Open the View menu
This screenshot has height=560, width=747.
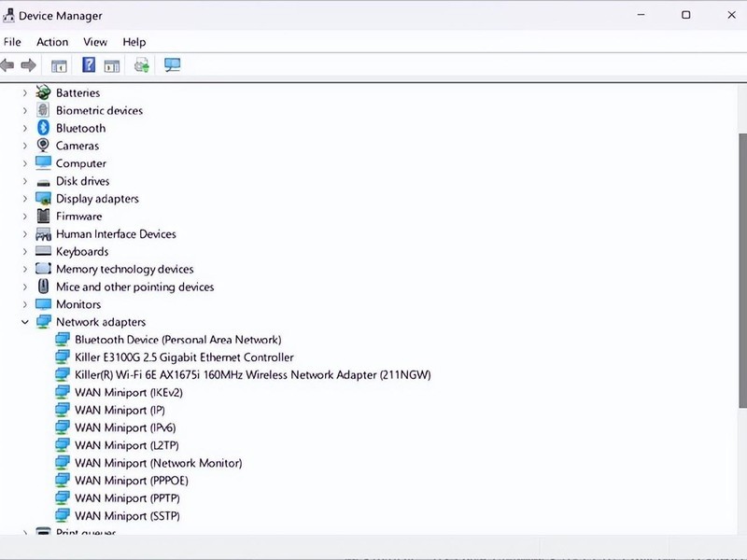pos(95,42)
